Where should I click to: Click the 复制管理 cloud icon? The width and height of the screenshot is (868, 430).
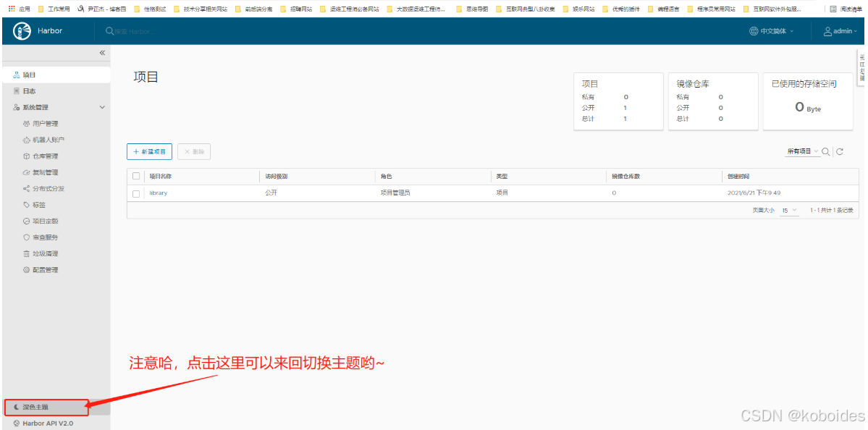point(26,172)
